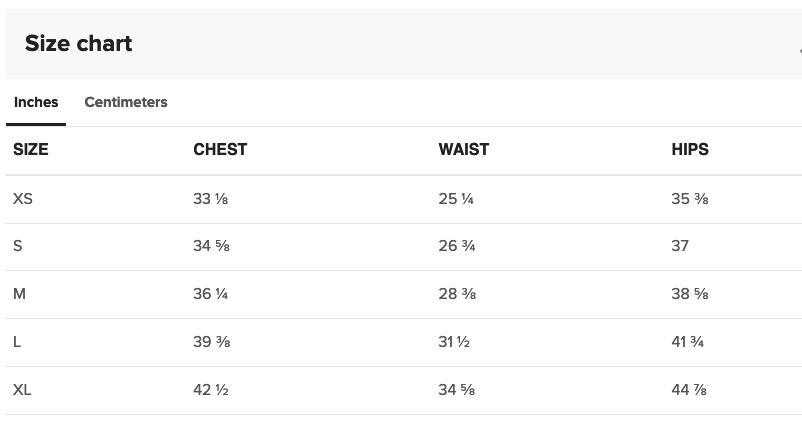Click the waist value 26 ¾

tap(457, 246)
